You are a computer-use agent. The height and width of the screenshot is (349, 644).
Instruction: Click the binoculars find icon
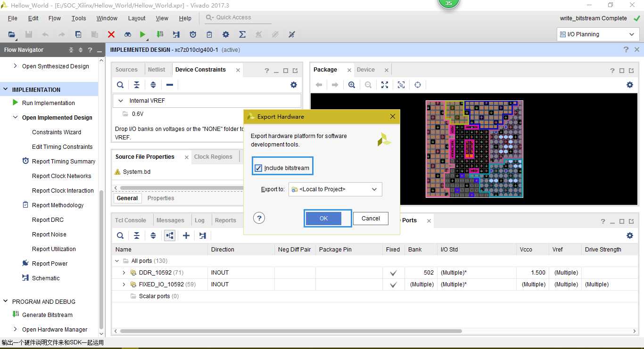tap(128, 34)
